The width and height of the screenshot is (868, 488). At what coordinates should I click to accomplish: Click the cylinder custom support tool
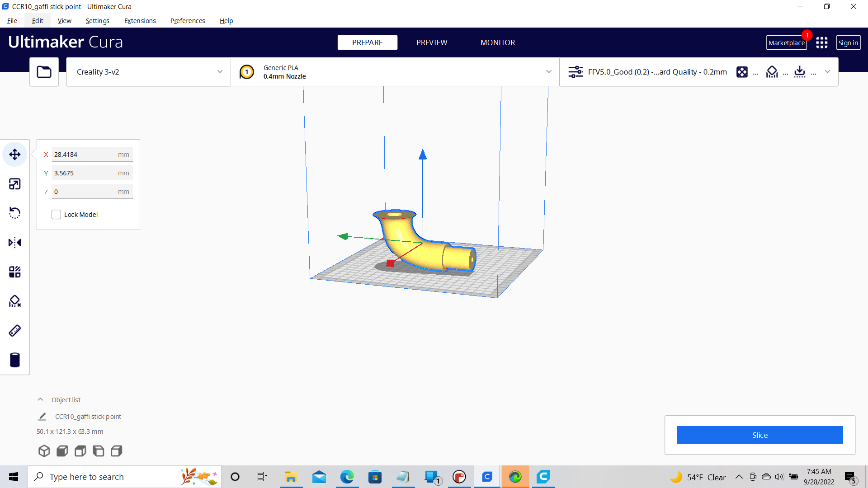click(x=15, y=360)
